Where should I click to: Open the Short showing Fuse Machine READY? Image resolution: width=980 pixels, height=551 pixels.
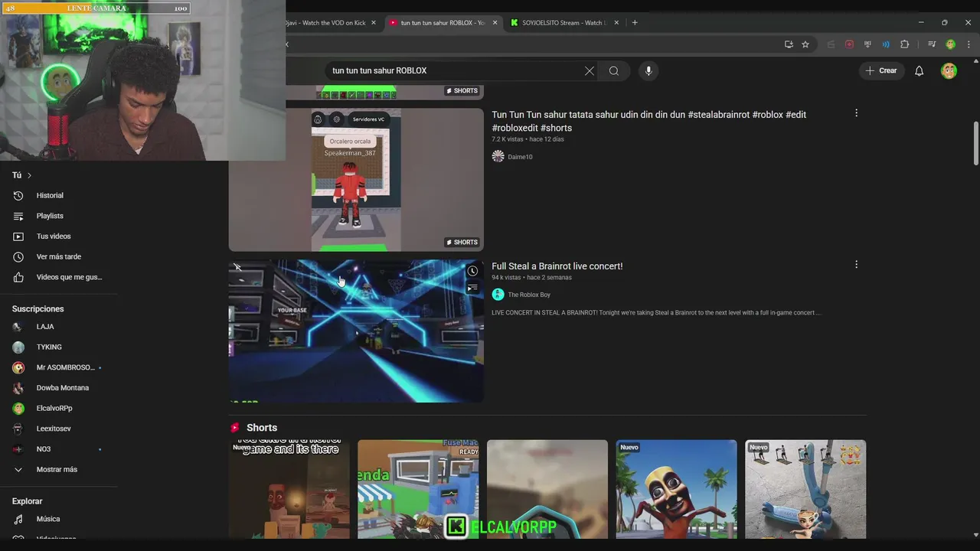[x=418, y=490]
